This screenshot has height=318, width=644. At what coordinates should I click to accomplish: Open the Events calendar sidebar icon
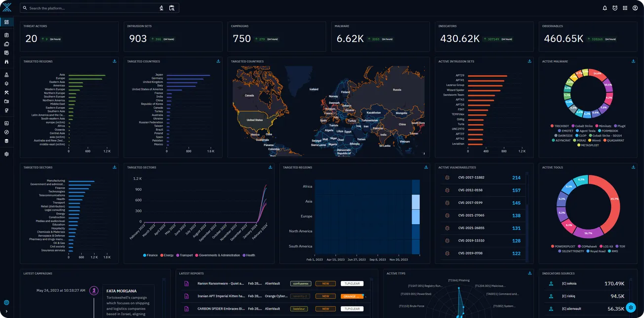point(6,53)
